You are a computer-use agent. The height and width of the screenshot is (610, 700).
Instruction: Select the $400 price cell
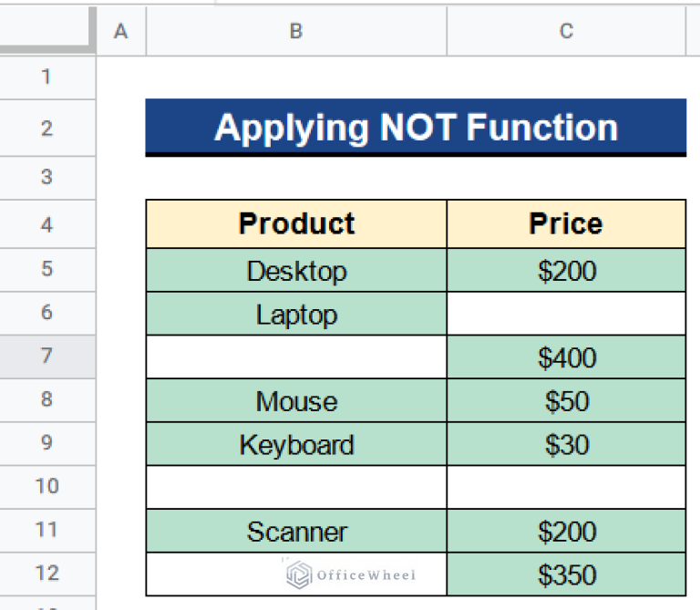(566, 357)
